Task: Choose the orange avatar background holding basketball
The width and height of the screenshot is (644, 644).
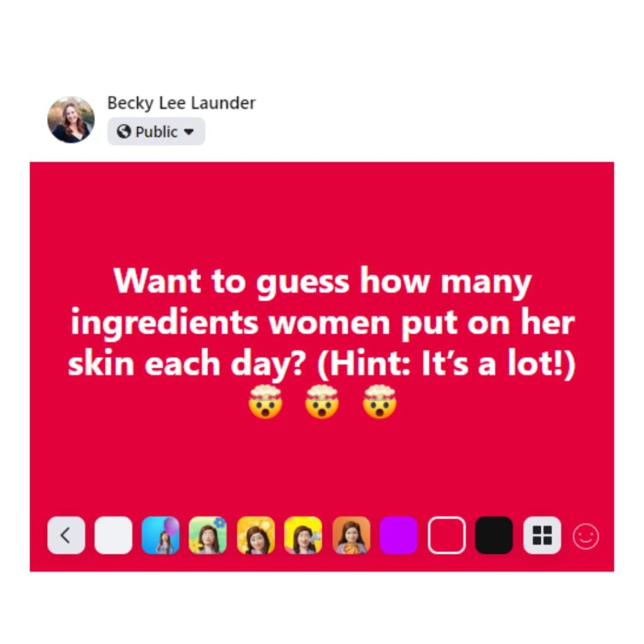Action: 351,535
